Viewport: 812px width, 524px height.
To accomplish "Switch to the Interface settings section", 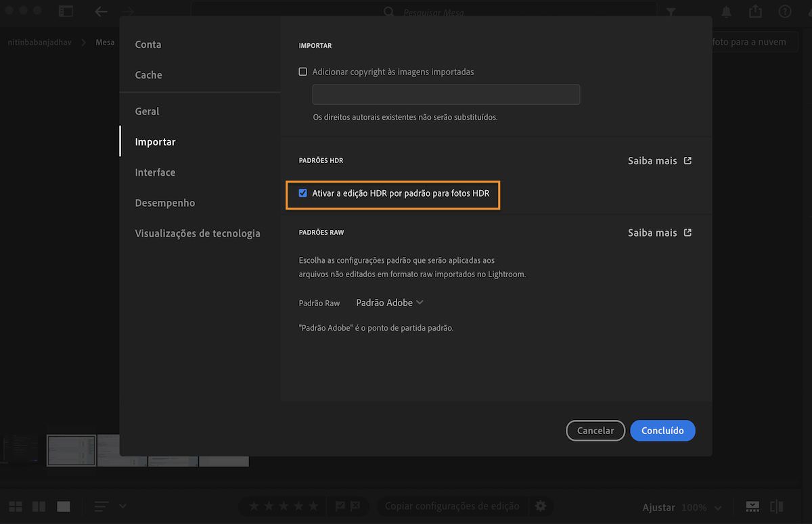I will 155,172.
